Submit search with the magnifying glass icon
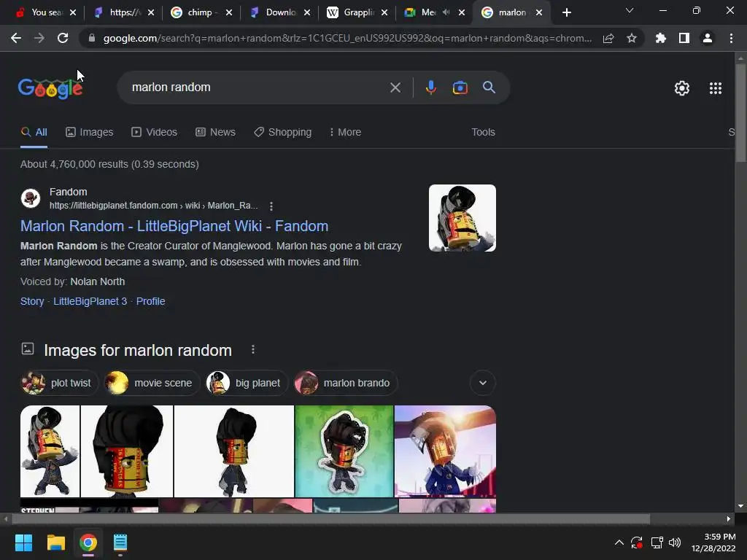747x560 pixels. pos(489,87)
